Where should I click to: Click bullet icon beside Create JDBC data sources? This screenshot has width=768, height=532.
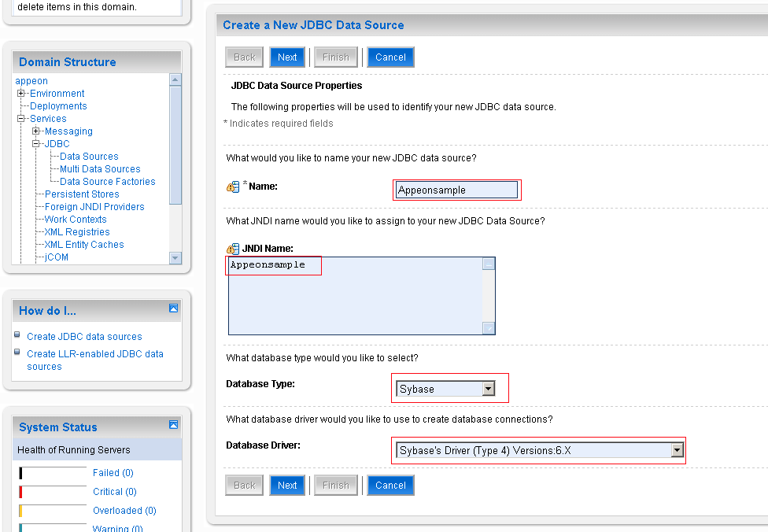coord(17,334)
